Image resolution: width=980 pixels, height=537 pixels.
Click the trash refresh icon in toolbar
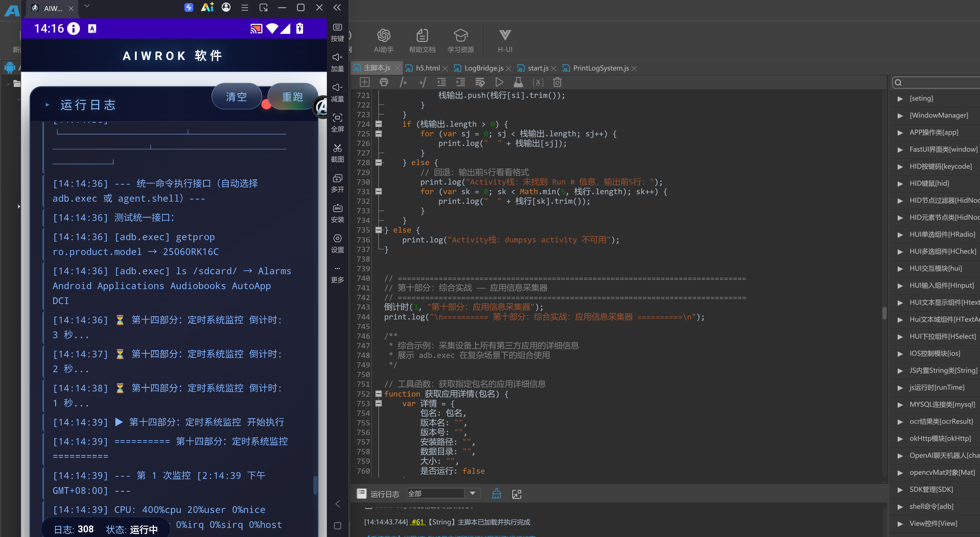click(557, 82)
